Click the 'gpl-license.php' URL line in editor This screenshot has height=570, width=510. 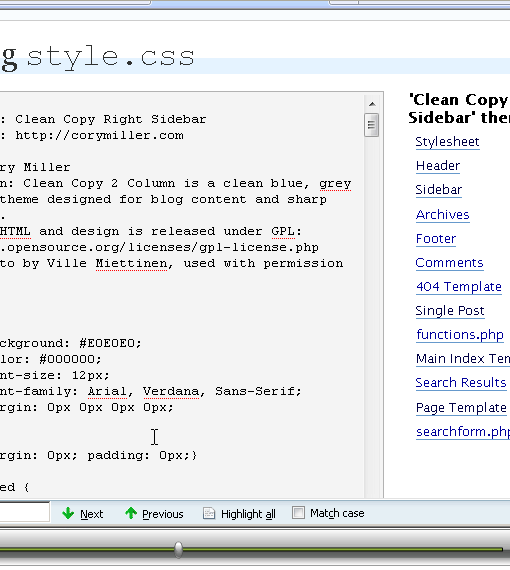click(159, 248)
